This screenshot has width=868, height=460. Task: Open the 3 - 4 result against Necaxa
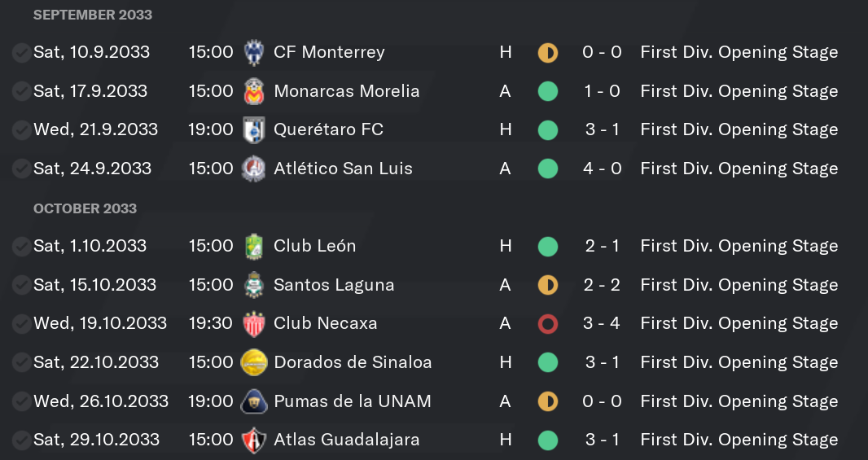(x=602, y=323)
